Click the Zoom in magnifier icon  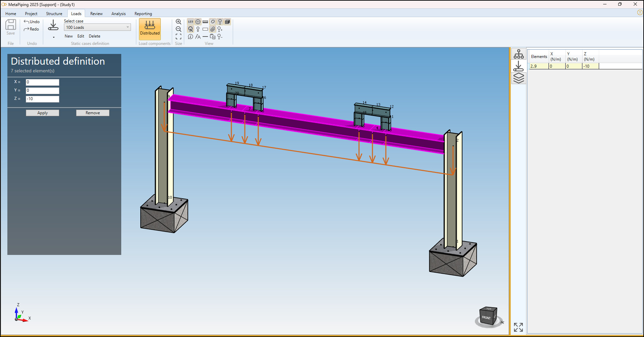click(178, 22)
